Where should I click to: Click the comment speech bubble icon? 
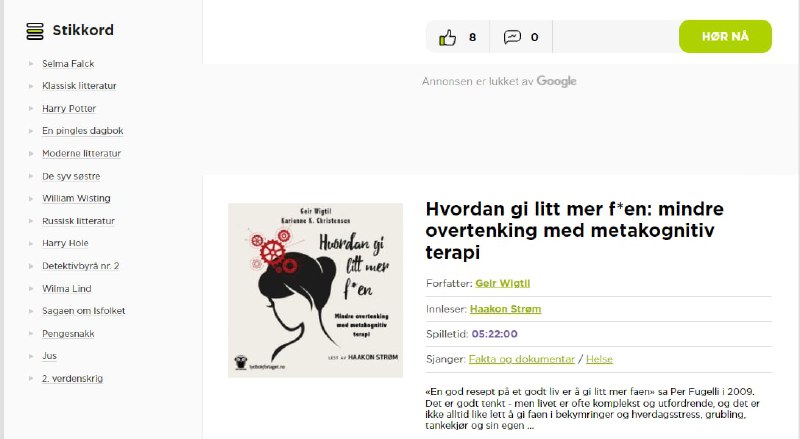point(512,37)
